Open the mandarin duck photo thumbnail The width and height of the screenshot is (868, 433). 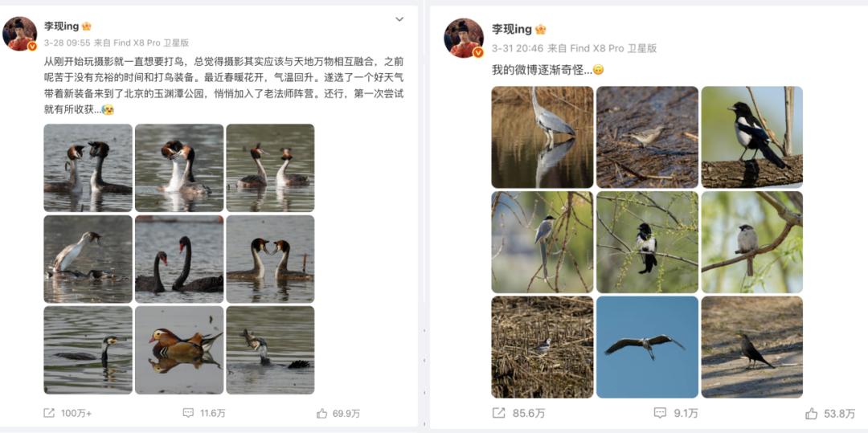coord(179,350)
